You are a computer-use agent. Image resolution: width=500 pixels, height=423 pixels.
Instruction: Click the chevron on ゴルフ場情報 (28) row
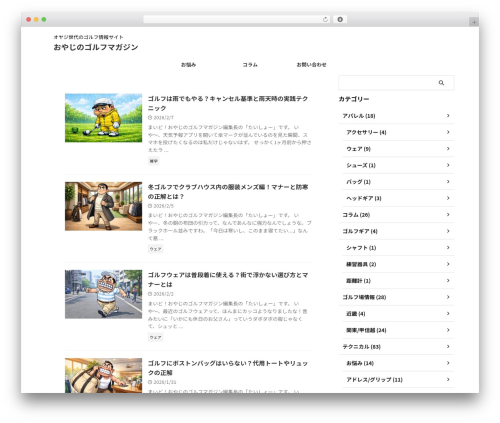(x=448, y=297)
